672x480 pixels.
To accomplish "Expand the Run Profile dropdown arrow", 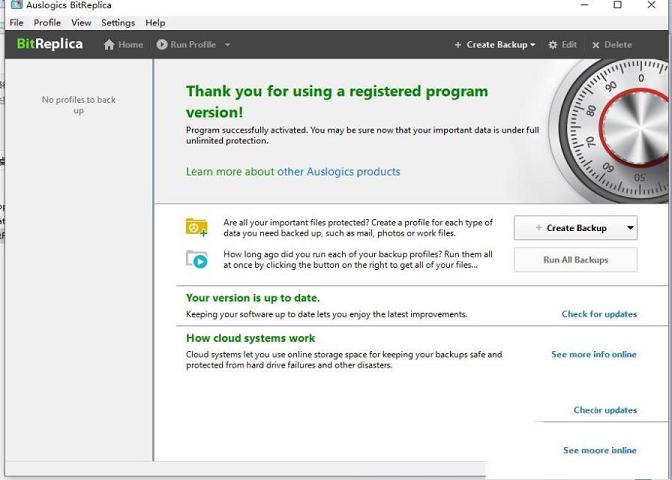I will coord(228,45).
